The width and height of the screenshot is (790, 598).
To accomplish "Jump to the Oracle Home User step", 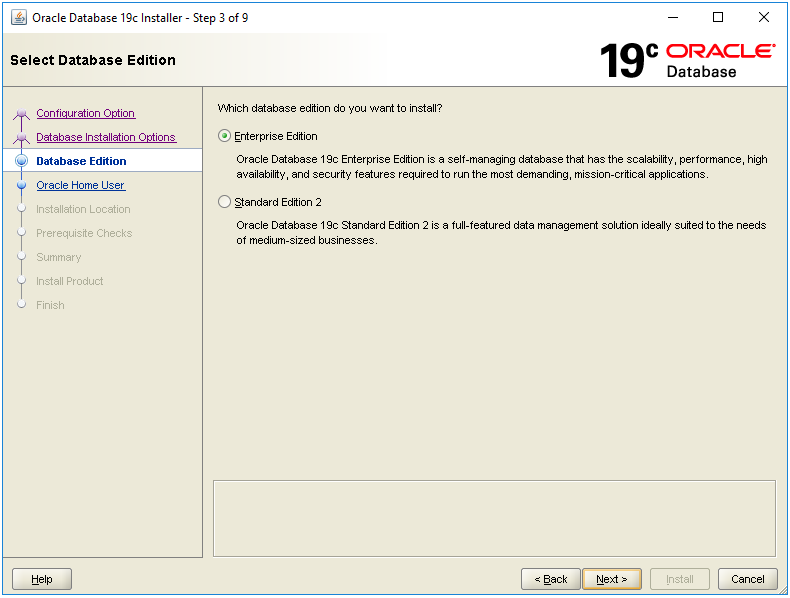I will point(80,185).
